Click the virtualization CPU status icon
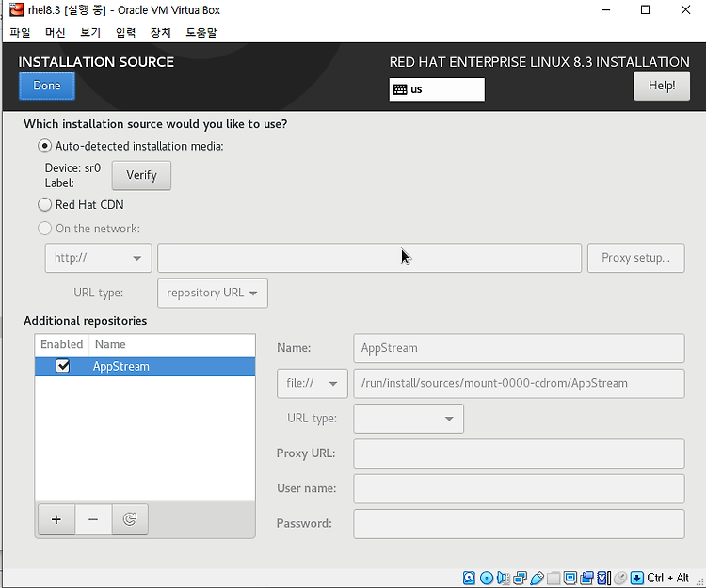 (x=603, y=578)
